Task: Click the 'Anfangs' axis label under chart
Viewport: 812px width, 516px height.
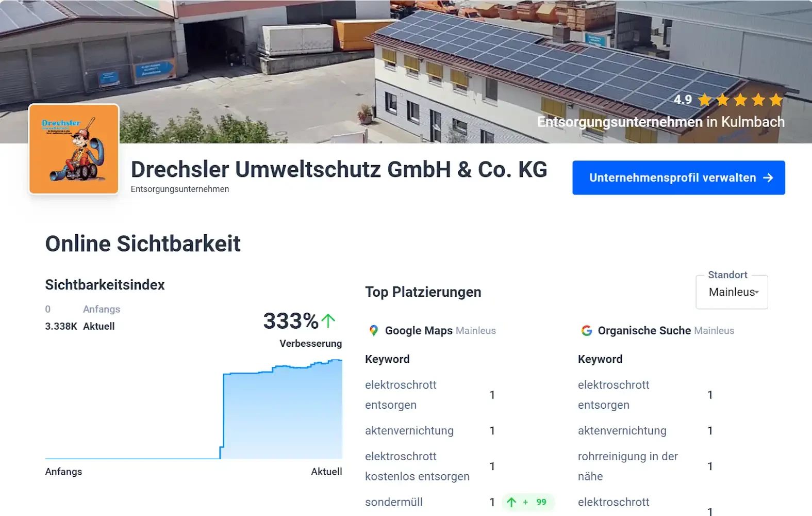Action: [x=63, y=472]
